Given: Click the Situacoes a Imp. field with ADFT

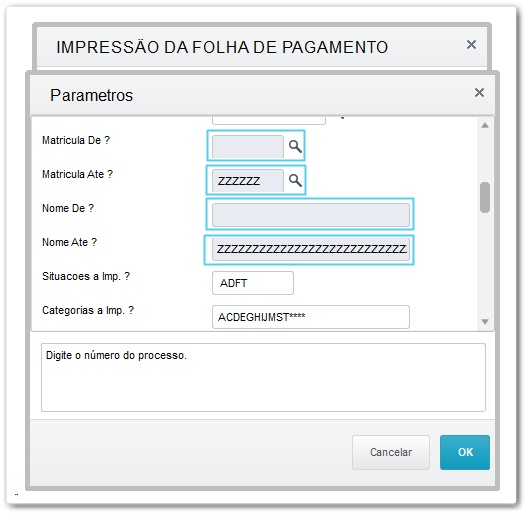Looking at the screenshot, I should click(253, 283).
